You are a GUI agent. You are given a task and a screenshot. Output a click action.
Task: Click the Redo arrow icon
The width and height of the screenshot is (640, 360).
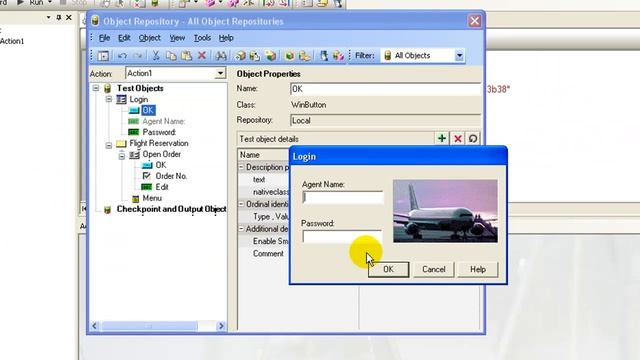tap(138, 56)
